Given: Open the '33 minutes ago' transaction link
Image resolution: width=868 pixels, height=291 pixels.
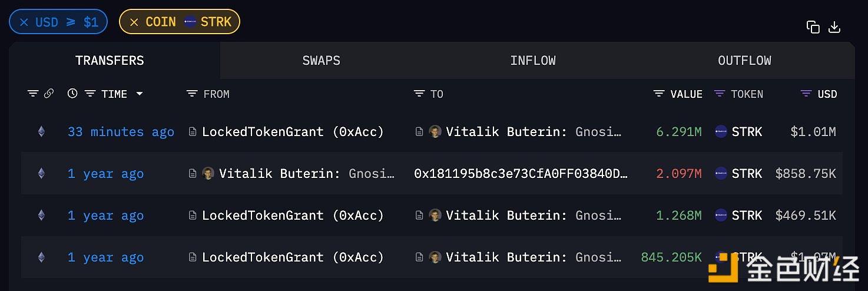Looking at the screenshot, I should 121,132.
